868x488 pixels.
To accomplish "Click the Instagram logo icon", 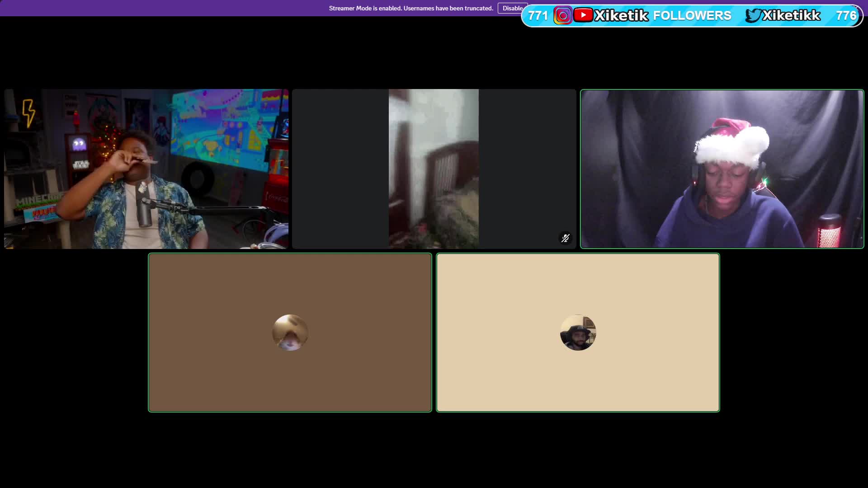I will point(563,16).
